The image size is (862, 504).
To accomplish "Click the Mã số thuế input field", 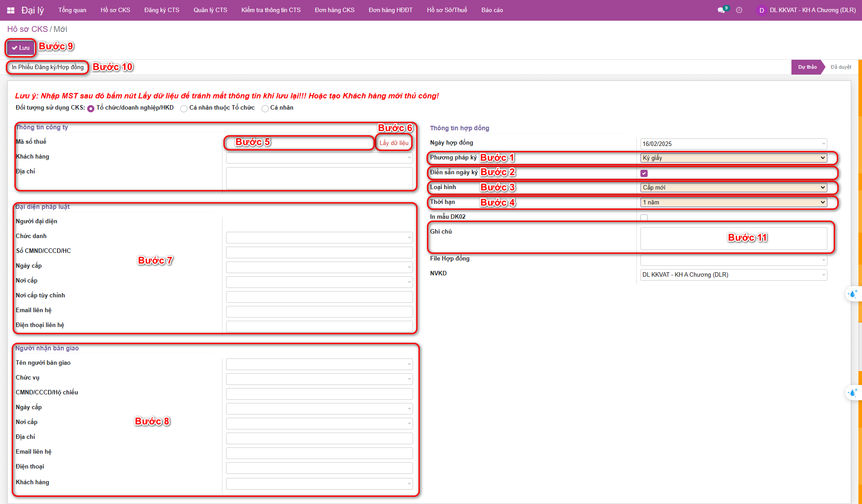I will coord(299,143).
